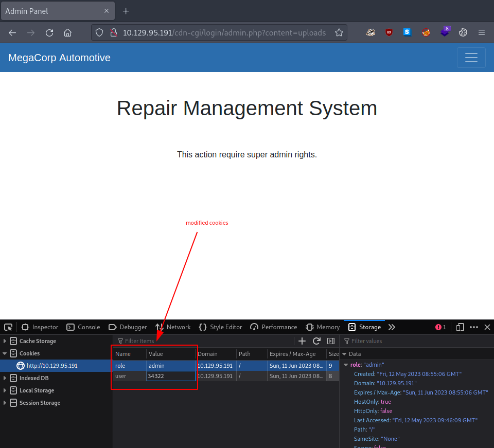Add a new cookie with the plus icon
Screen dimensions: 494x448
click(302, 341)
